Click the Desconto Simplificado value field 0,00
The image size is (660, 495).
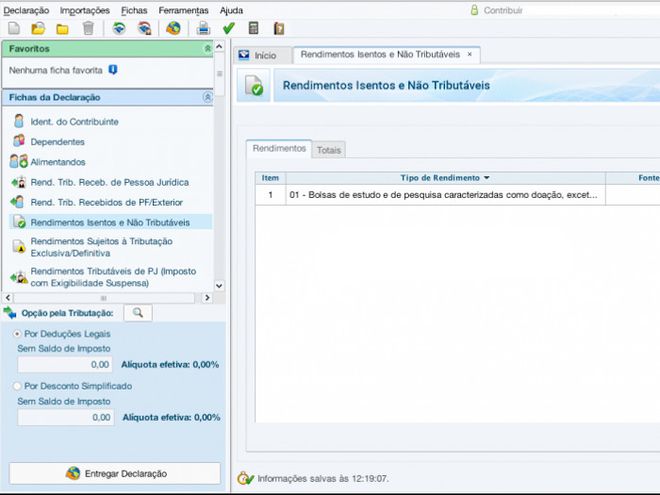click(66, 417)
